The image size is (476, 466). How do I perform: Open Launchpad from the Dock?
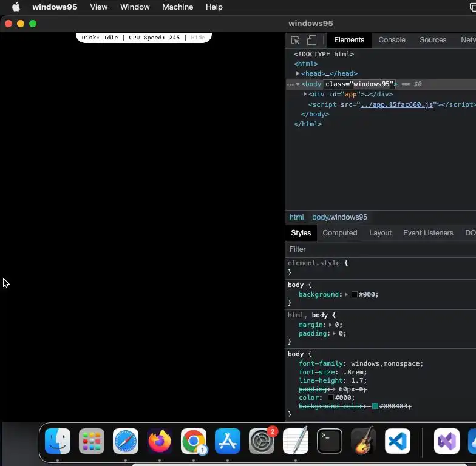click(92, 441)
